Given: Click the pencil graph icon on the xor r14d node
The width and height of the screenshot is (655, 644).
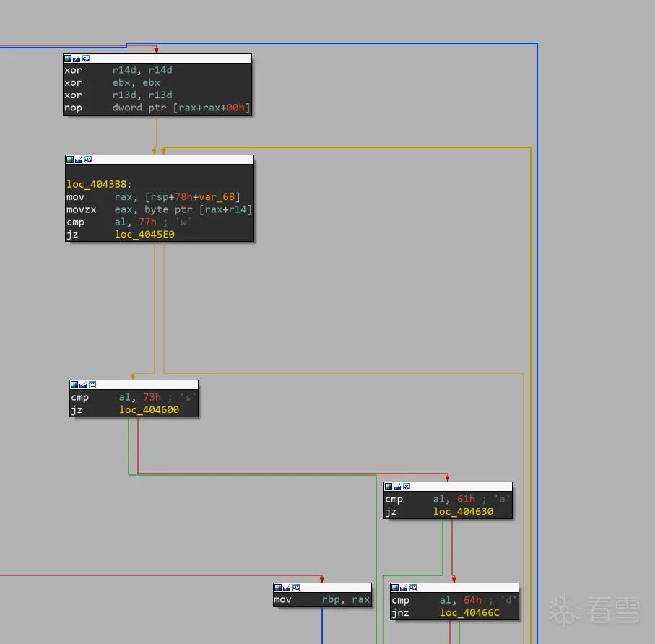Looking at the screenshot, I should click(77, 58).
